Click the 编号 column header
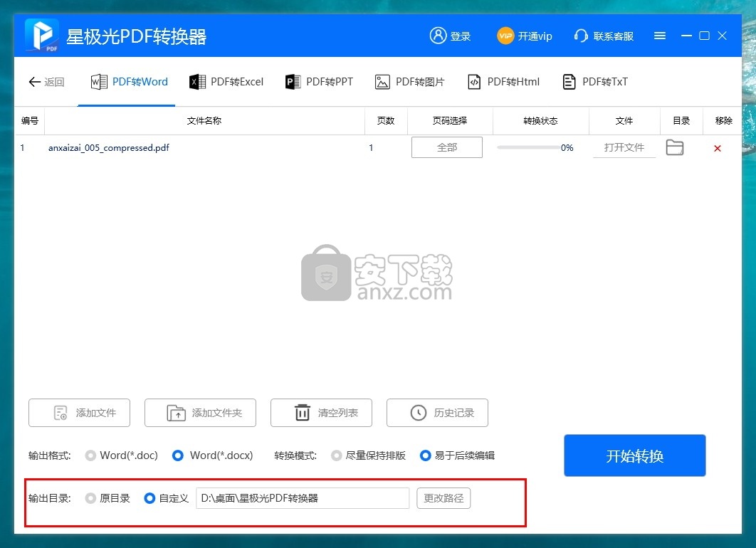The image size is (756, 548). coord(30,120)
